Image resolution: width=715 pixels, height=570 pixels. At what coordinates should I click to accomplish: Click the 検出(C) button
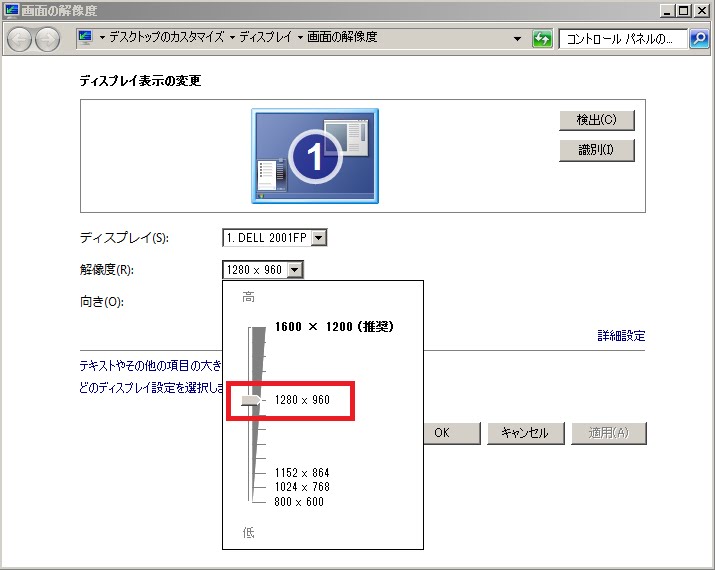coord(596,120)
